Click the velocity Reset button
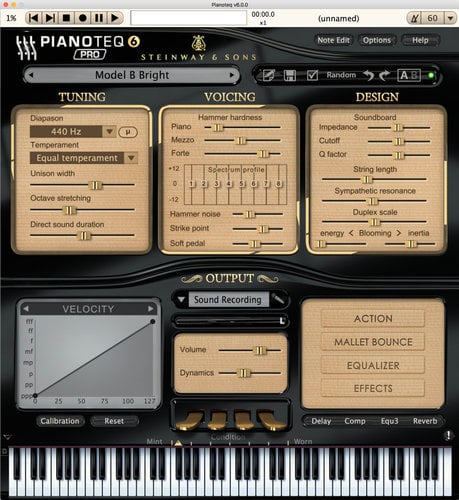Image resolution: width=459 pixels, height=500 pixels. click(114, 421)
